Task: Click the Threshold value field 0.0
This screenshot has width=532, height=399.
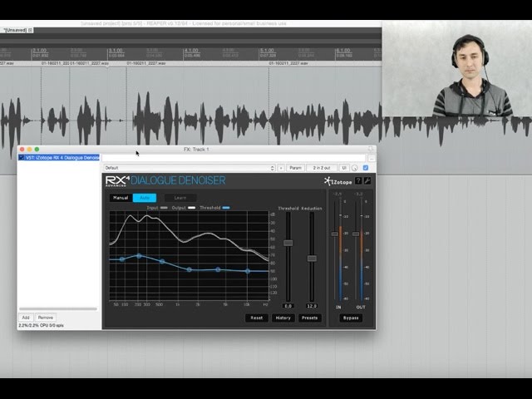Action: (x=288, y=306)
